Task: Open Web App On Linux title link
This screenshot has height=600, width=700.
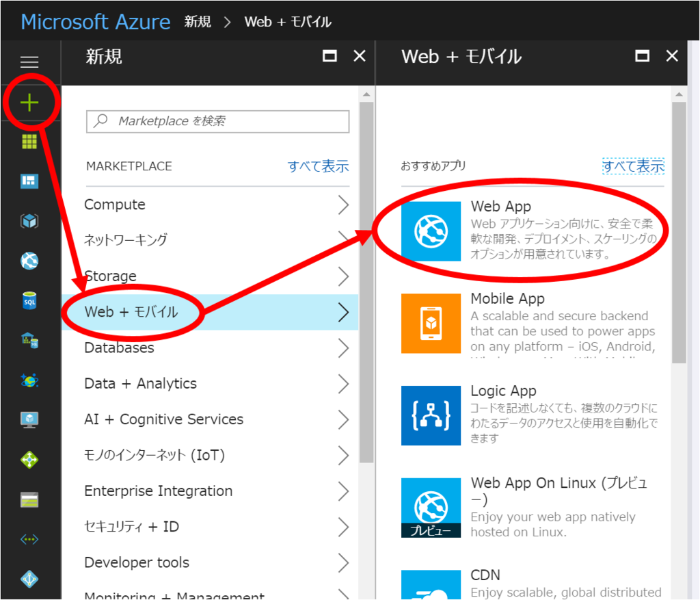Action: pyautogui.click(x=559, y=491)
